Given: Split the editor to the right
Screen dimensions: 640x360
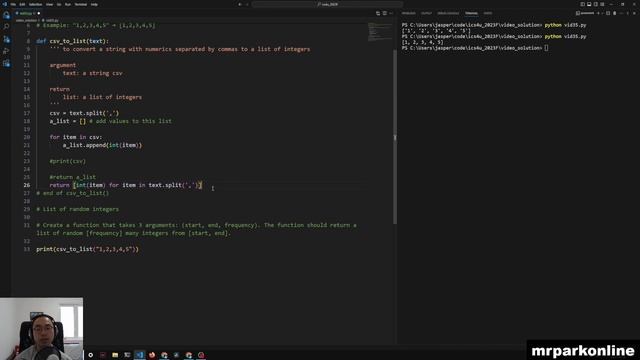Looking at the screenshot, I should (384, 13).
